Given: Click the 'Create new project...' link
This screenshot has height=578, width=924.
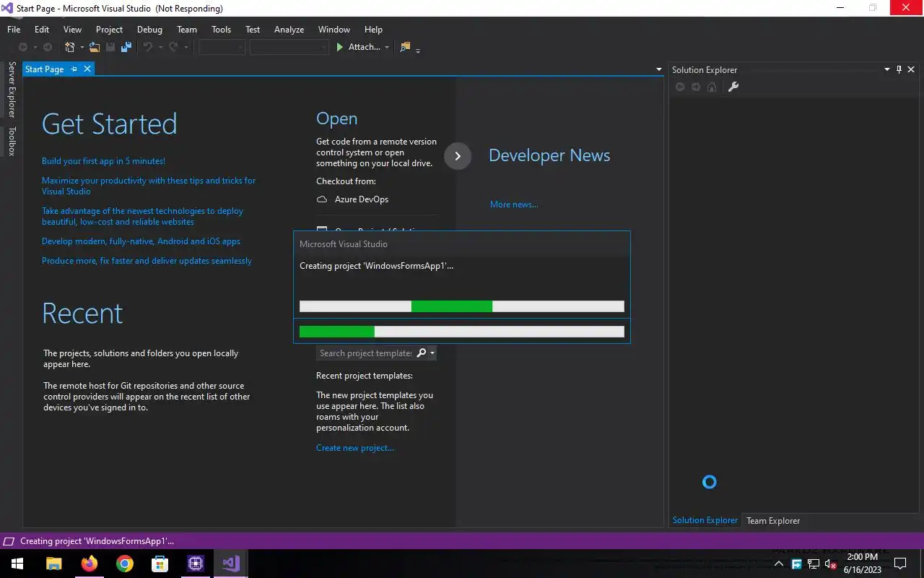Looking at the screenshot, I should tap(355, 448).
